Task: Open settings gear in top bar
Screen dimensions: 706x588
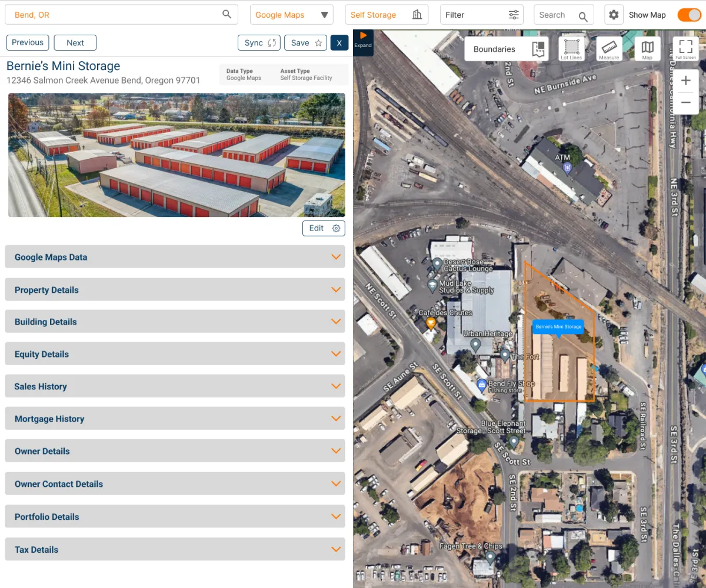Action: click(x=614, y=15)
